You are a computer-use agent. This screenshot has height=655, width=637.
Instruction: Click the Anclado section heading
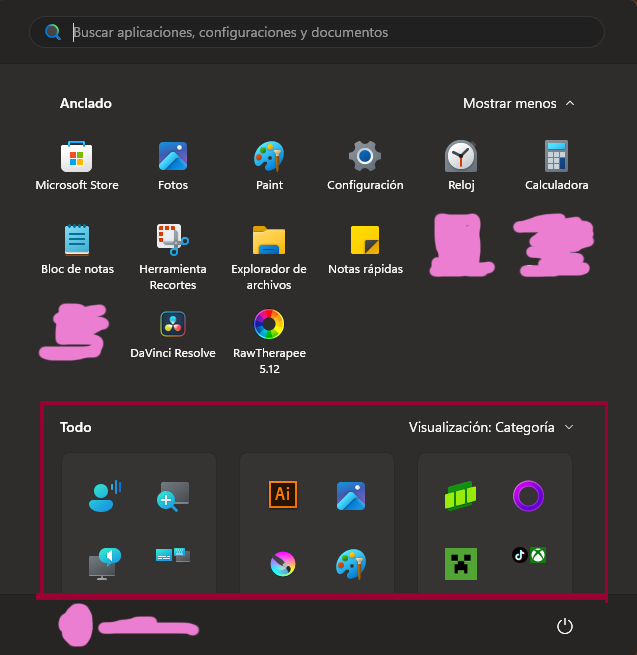(x=86, y=103)
